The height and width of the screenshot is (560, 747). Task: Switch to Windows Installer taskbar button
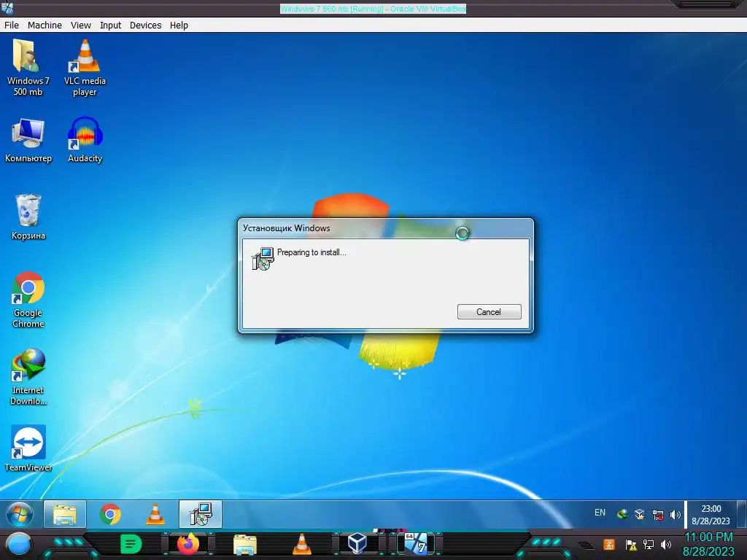coord(201,514)
